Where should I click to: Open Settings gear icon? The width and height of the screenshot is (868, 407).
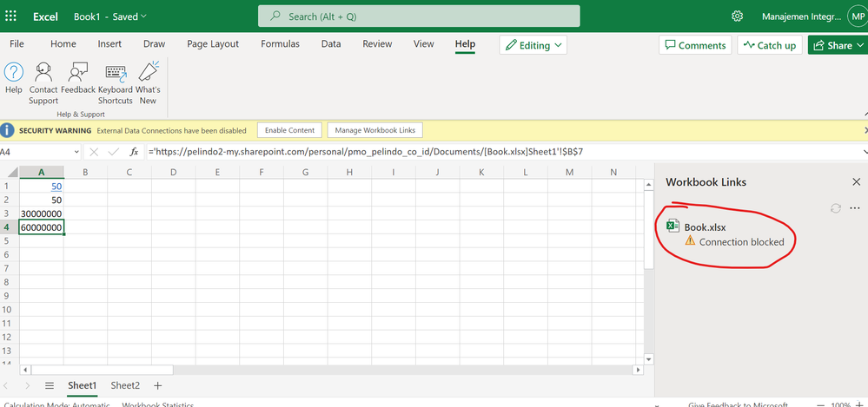point(737,16)
